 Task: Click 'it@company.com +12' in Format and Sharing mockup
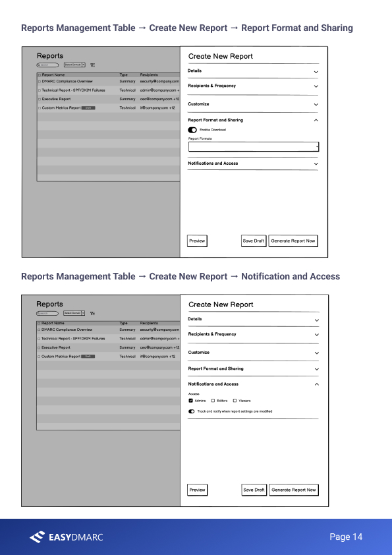[x=157, y=108]
